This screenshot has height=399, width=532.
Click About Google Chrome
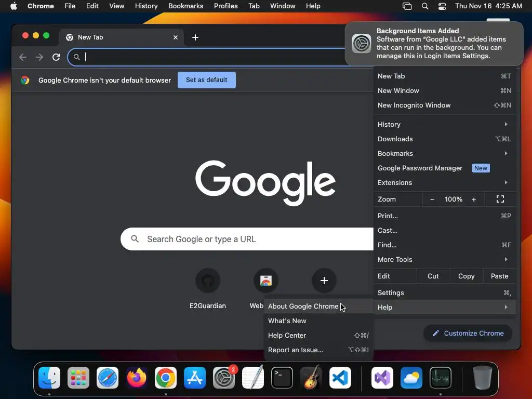click(318, 306)
